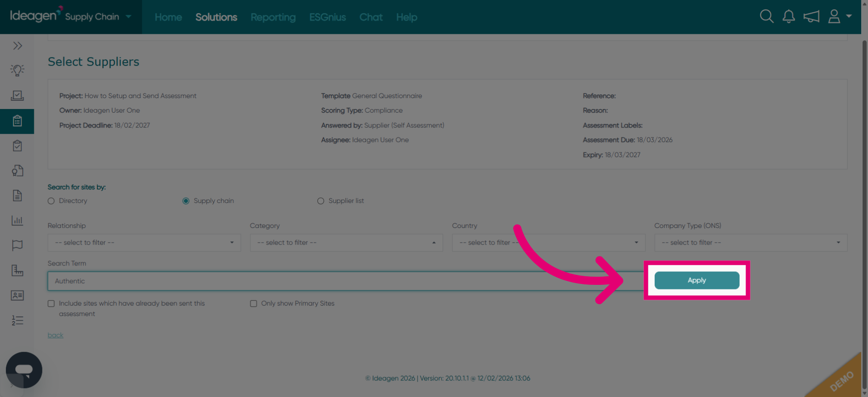
Task: Click the Project Deadline 18/02/2027 text
Action: (104, 125)
